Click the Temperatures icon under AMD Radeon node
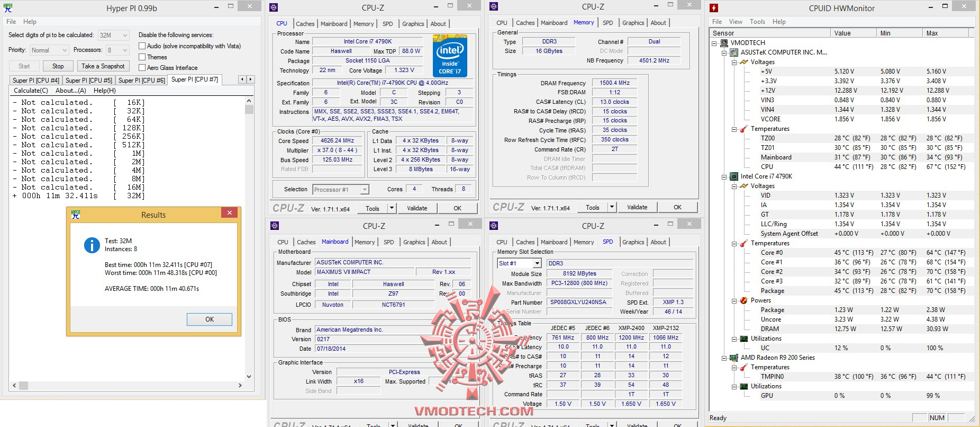Screen dimensions: 980x427 click(744, 367)
